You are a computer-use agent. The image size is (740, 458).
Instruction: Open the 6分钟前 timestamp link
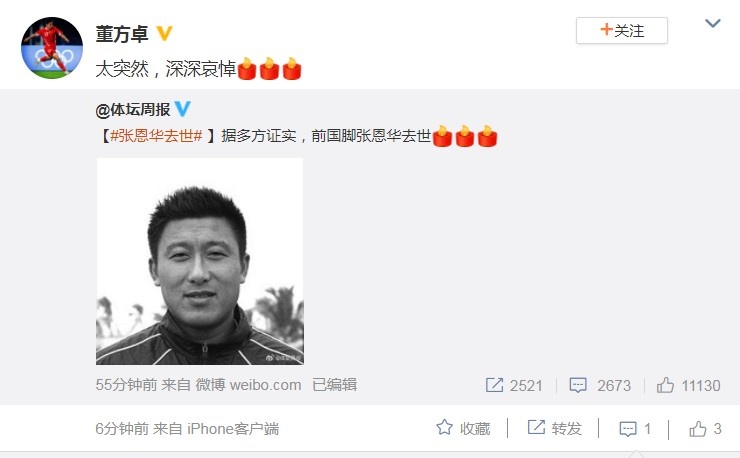click(x=122, y=429)
